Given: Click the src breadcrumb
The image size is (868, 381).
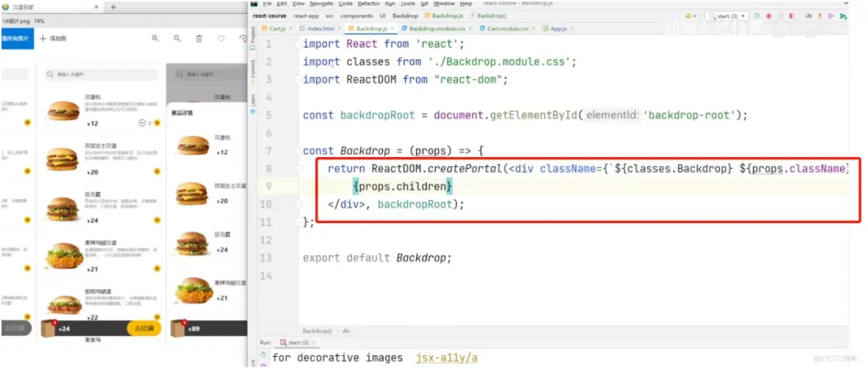Looking at the screenshot, I should coord(329,16).
